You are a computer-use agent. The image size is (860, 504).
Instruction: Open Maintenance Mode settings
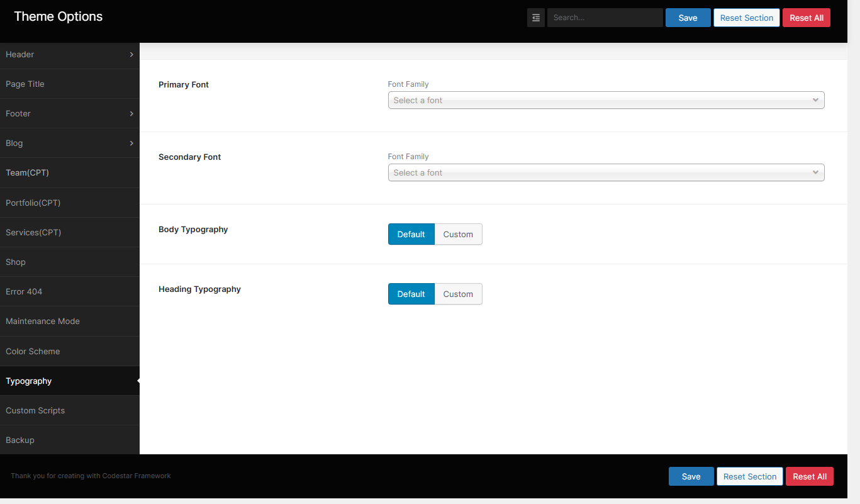point(43,321)
